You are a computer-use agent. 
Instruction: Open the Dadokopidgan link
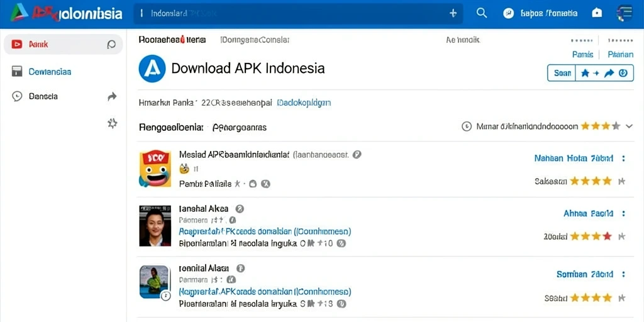304,103
